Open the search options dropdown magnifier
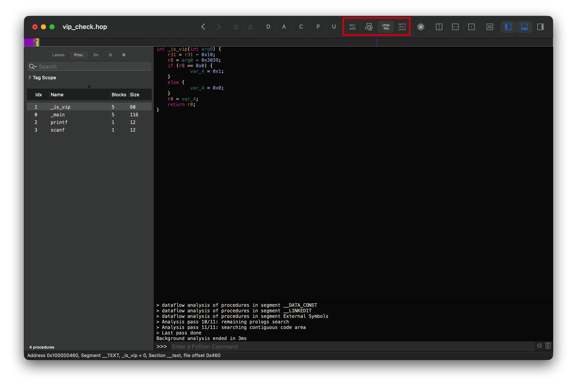577x392 pixels. click(x=33, y=66)
